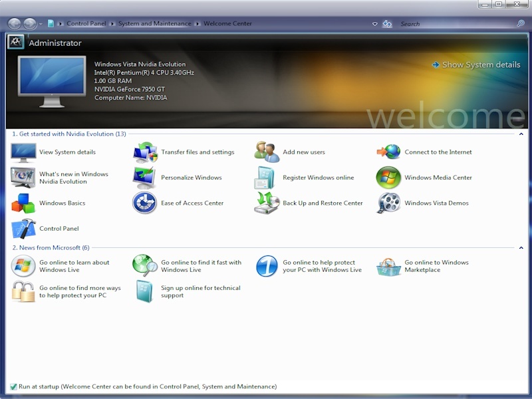The width and height of the screenshot is (532, 399).
Task: Click the Forward navigation arrow
Action: point(30,24)
